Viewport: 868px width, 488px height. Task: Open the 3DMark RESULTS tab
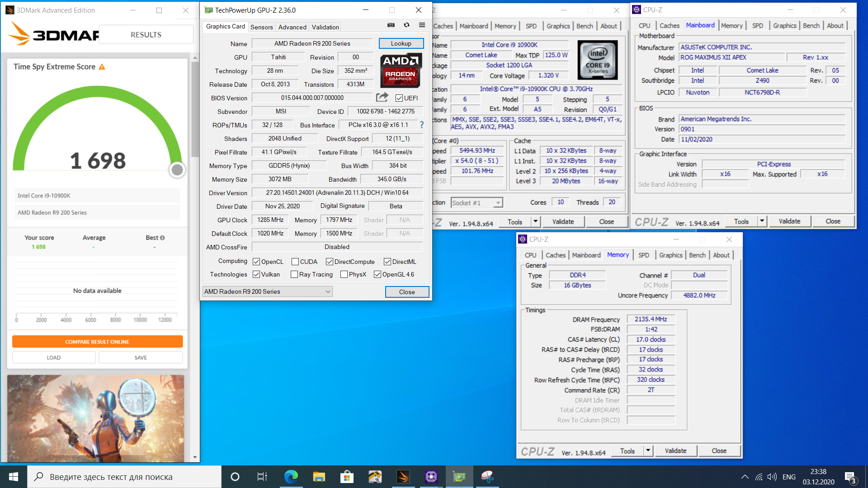point(146,35)
